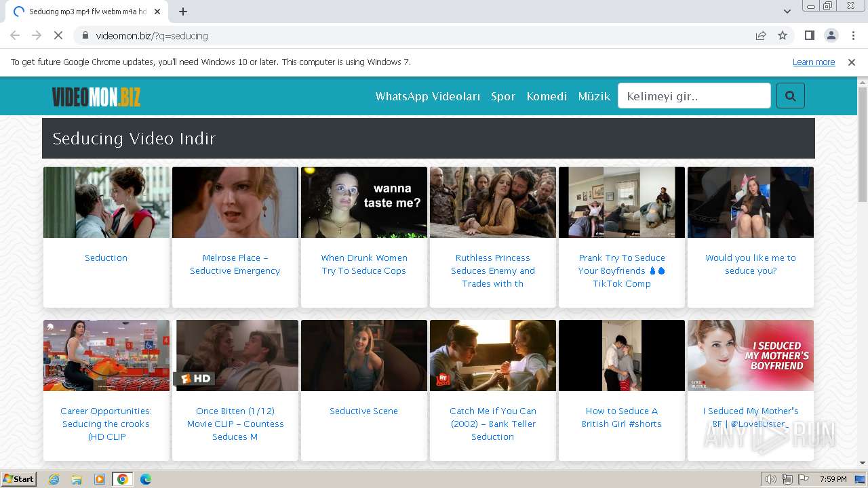Click the Chrome forward arrow
868x488 pixels.
[x=37, y=35]
